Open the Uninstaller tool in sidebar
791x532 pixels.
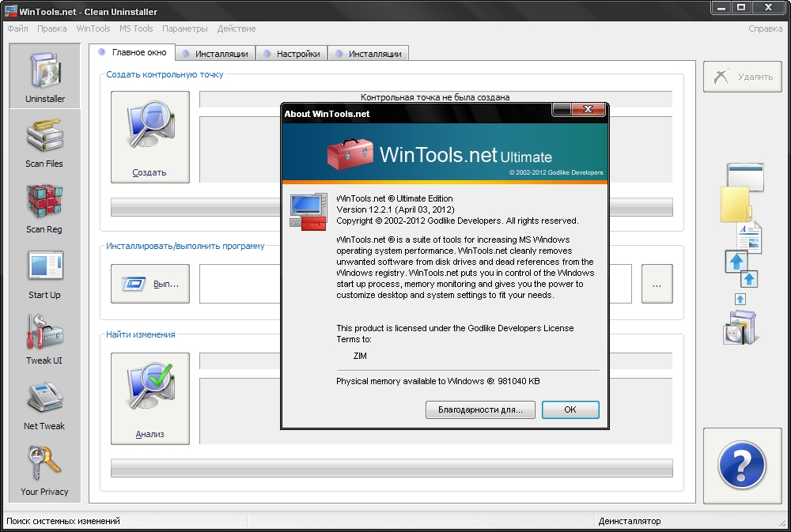pos(45,76)
